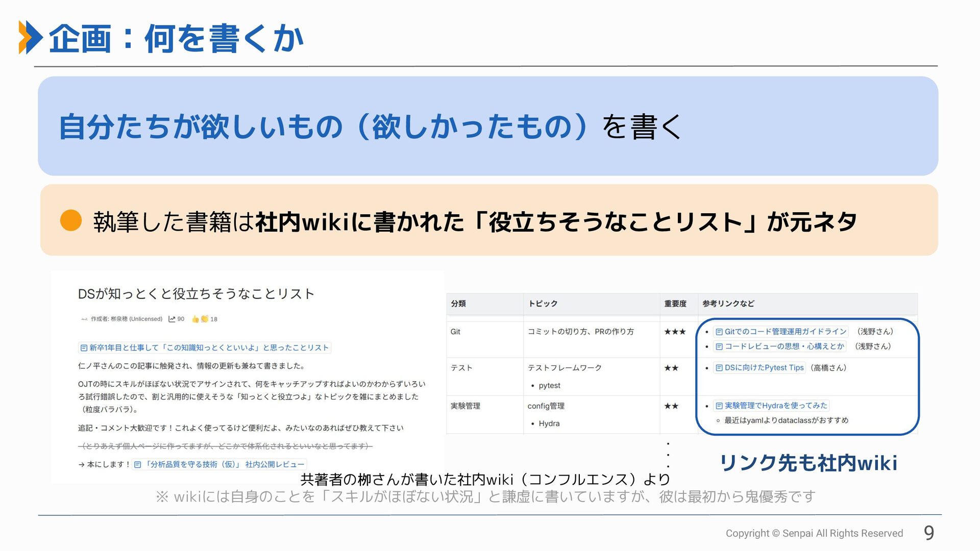
Task: Click page icon before 分析品質を守る技術 link
Action: 137,465
